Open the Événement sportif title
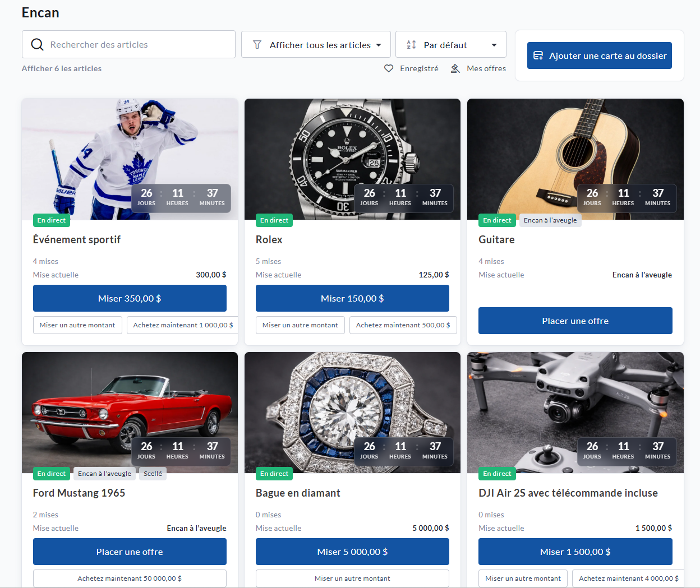Viewport: 700px width, 588px height. click(77, 239)
